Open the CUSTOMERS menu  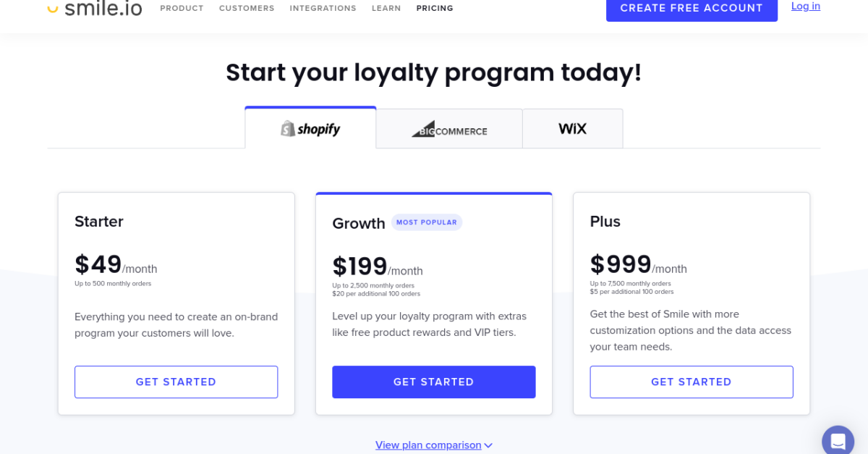[x=247, y=8]
